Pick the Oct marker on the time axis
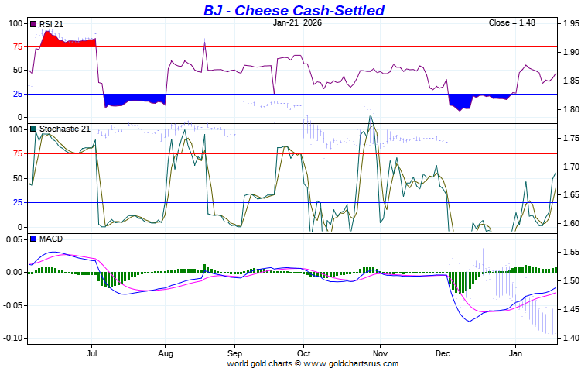Screen dimensions: 588x368 pyautogui.click(x=303, y=351)
